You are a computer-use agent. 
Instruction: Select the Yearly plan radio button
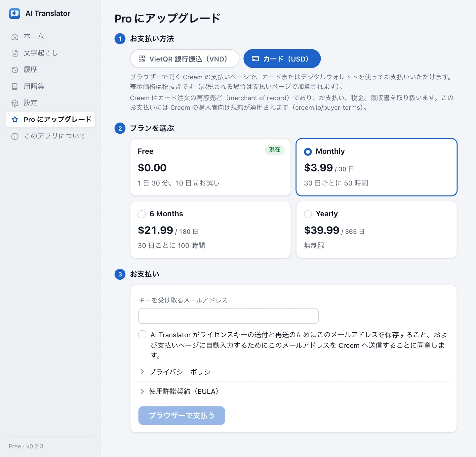[308, 214]
